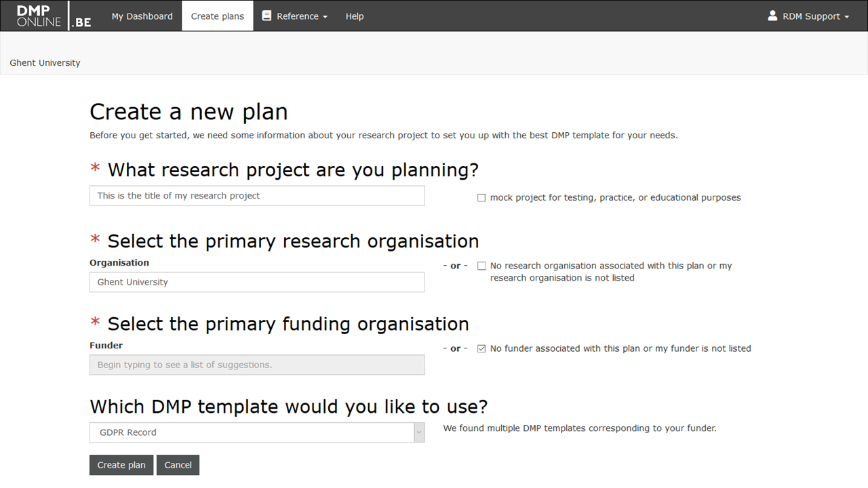Open the Help page
This screenshot has height=488, width=868.
355,16
